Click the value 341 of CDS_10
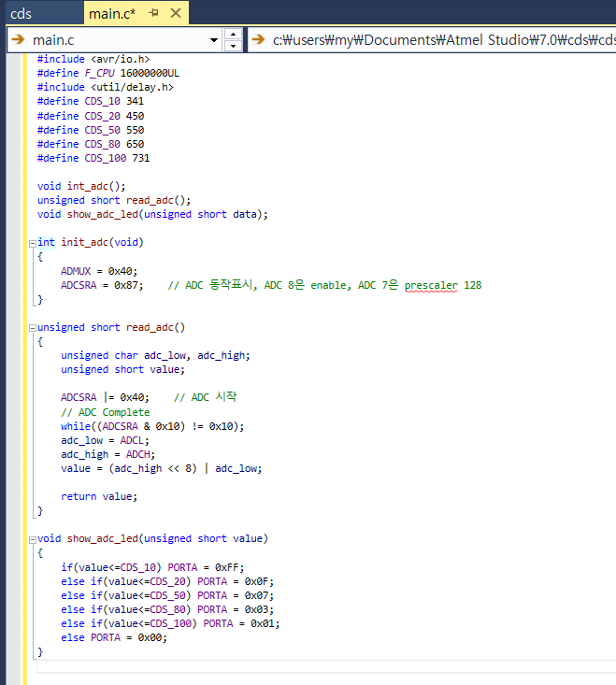Image resolution: width=616 pixels, height=685 pixels. pyautogui.click(x=135, y=101)
